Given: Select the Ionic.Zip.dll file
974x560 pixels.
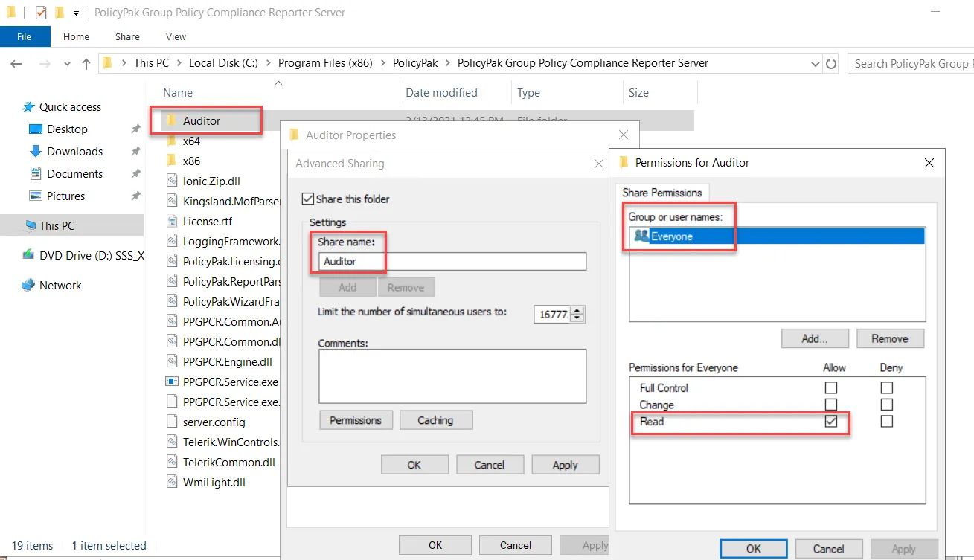Looking at the screenshot, I should (x=211, y=181).
